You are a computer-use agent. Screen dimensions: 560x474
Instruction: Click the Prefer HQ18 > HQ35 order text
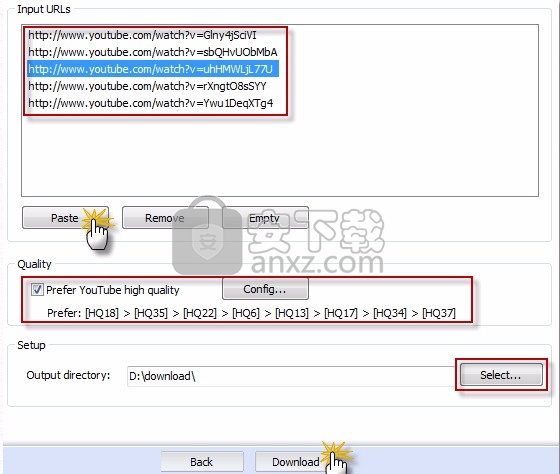coord(251,313)
